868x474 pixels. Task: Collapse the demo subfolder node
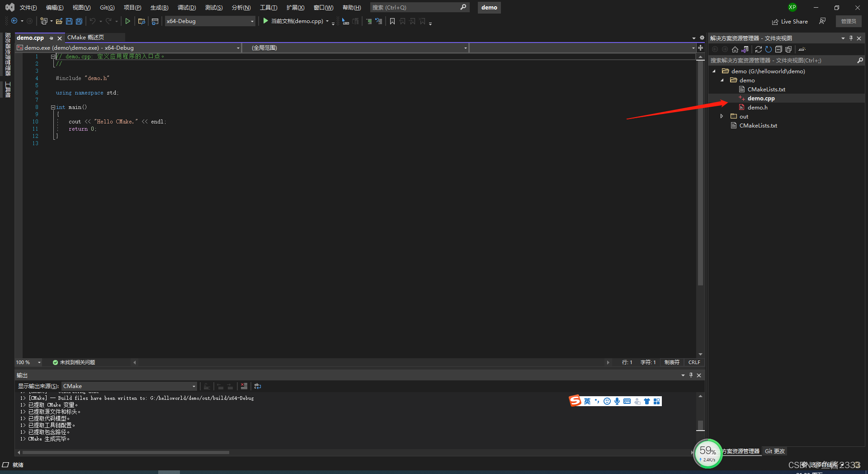(722, 80)
